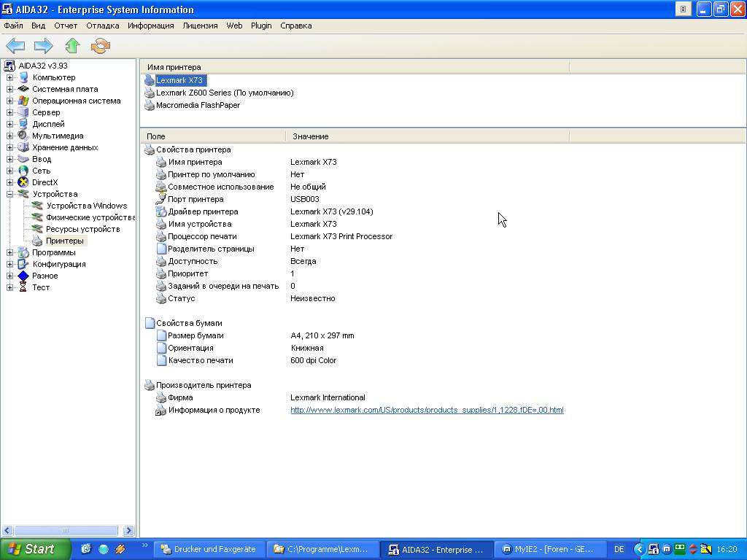Viewport: 747px width, 560px height.
Task: Expand the Мультимедиа tree node
Action: (x=9, y=136)
